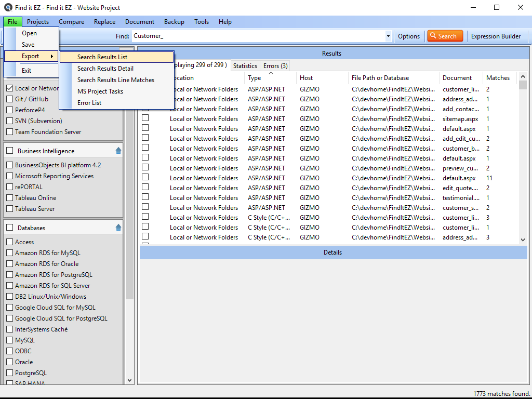
Task: Switch to the Errors (3) tab
Action: pyautogui.click(x=275, y=66)
